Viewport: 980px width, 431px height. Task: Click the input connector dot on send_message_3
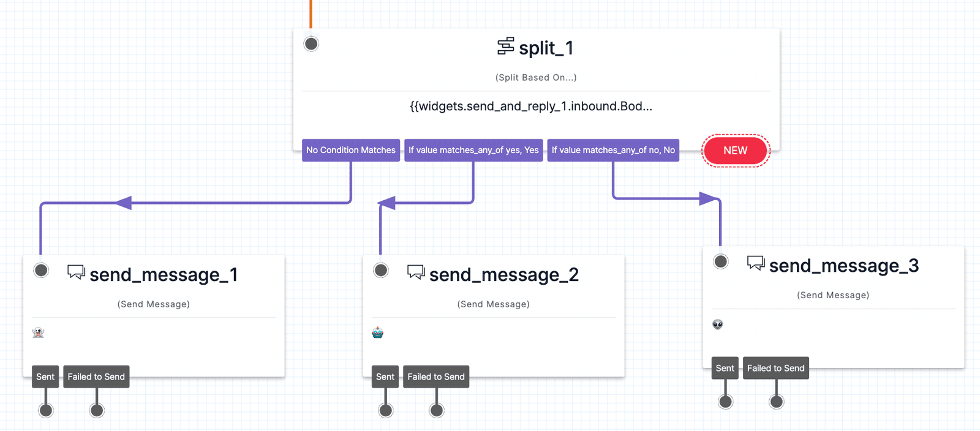[721, 261]
